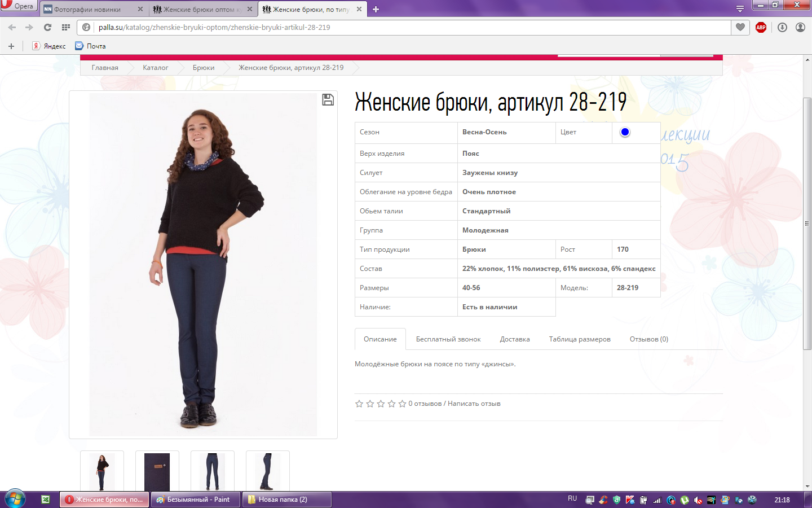This screenshot has width=812, height=508.
Task: Click the Opera taskbar button
Action: tap(104, 500)
